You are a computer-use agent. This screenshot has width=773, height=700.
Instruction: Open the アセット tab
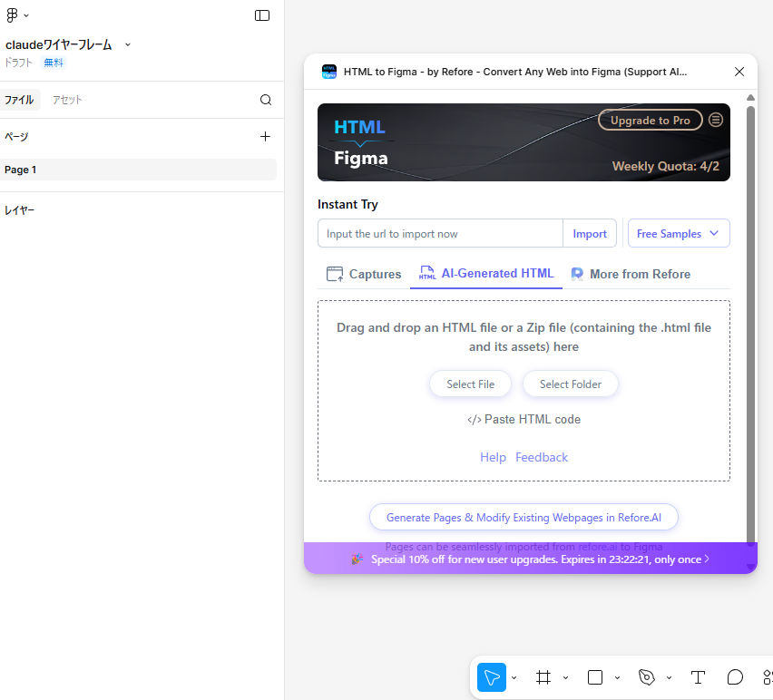(67, 100)
